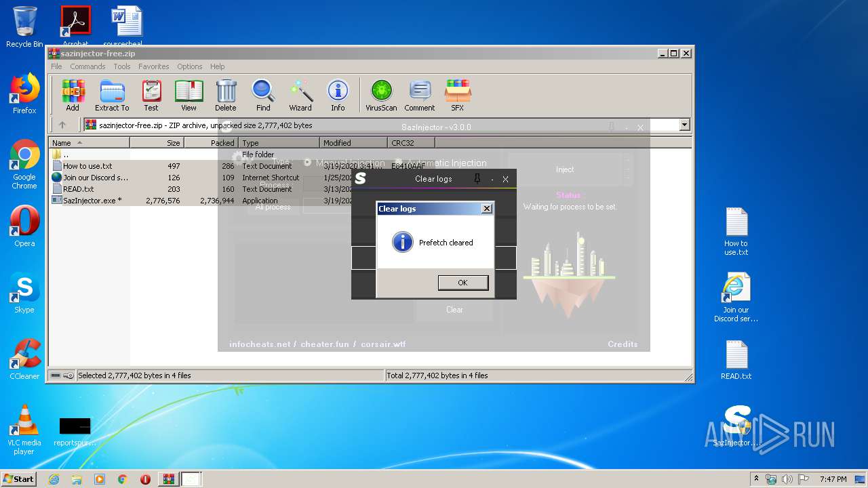Click Internet Explorer in the taskbar

(54, 479)
